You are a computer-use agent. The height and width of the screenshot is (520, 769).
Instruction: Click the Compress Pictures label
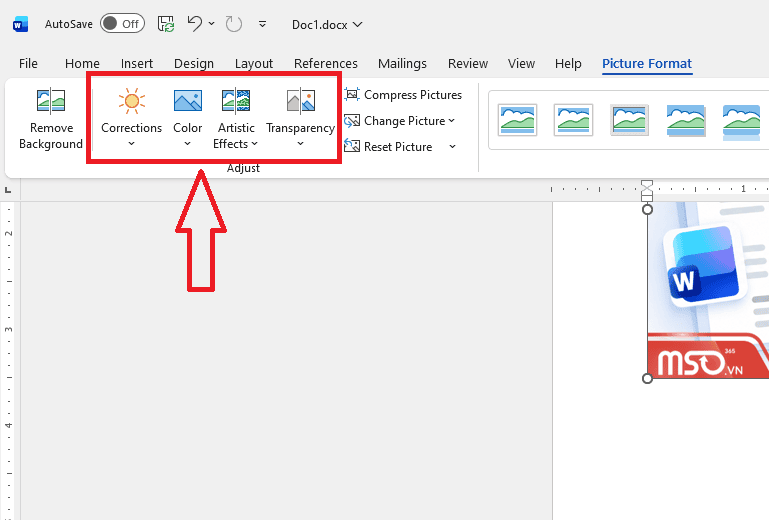coord(413,95)
